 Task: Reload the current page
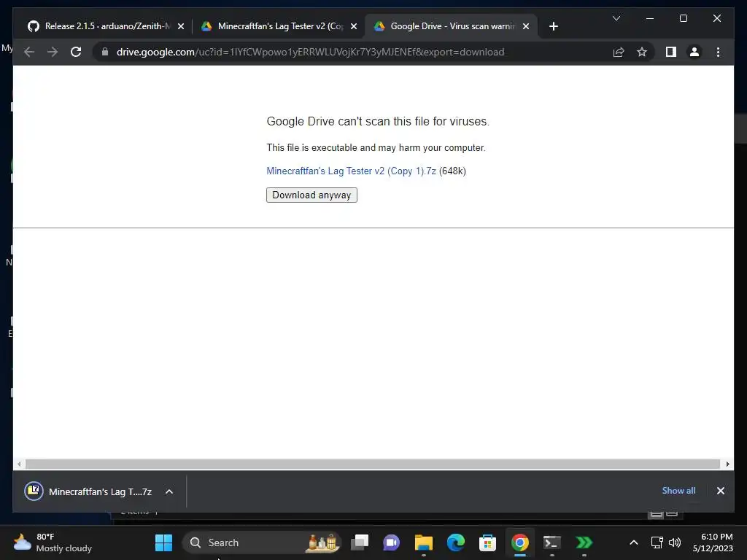point(76,52)
